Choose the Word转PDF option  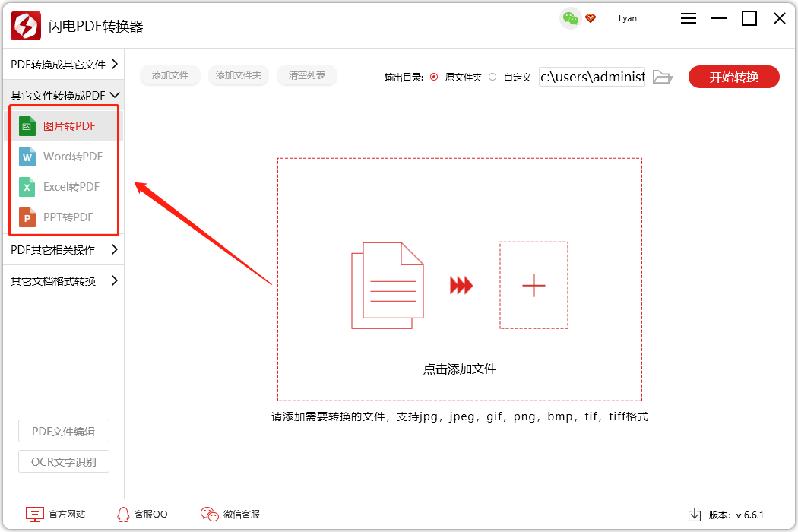coord(73,157)
